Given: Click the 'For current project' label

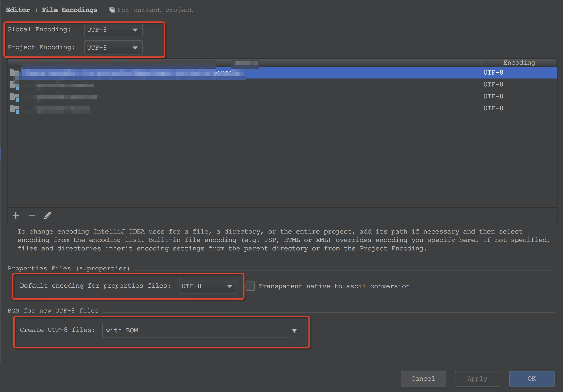Looking at the screenshot, I should click(x=155, y=10).
